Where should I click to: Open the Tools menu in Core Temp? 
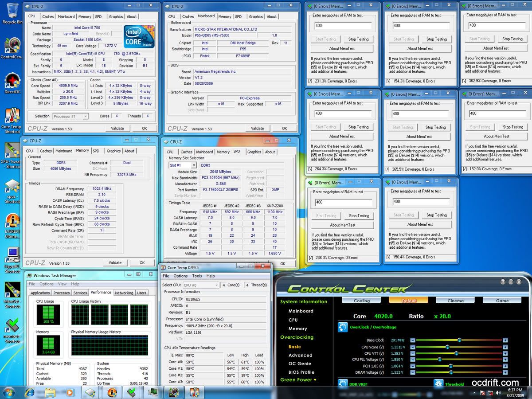(197, 276)
